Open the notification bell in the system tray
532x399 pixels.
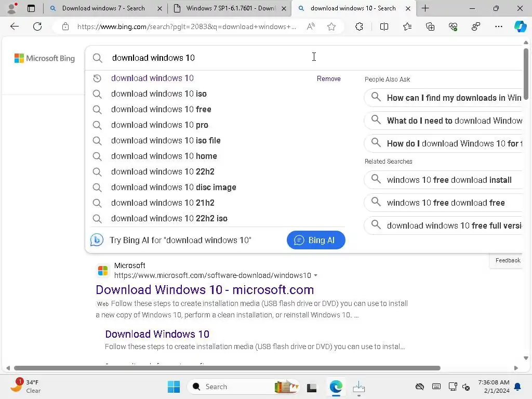(517, 387)
